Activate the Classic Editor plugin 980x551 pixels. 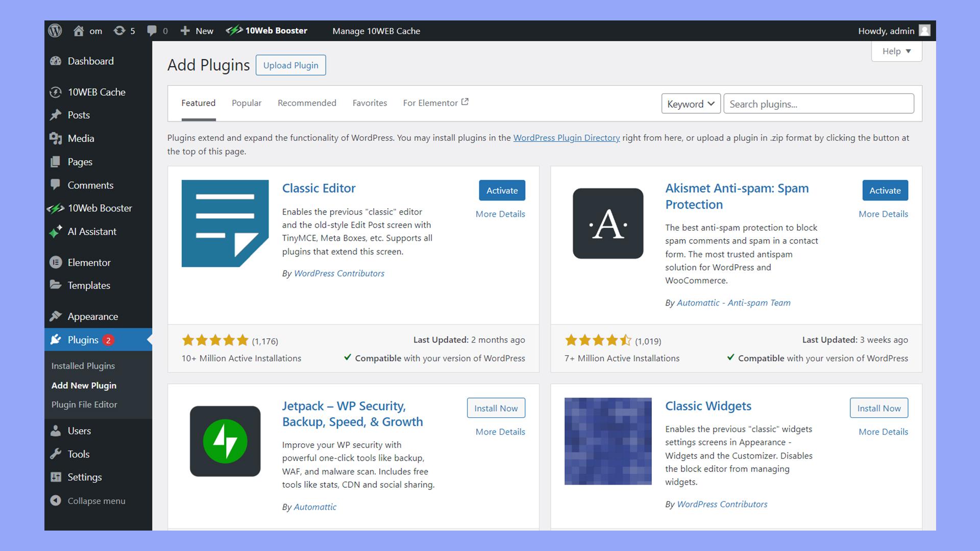point(502,190)
